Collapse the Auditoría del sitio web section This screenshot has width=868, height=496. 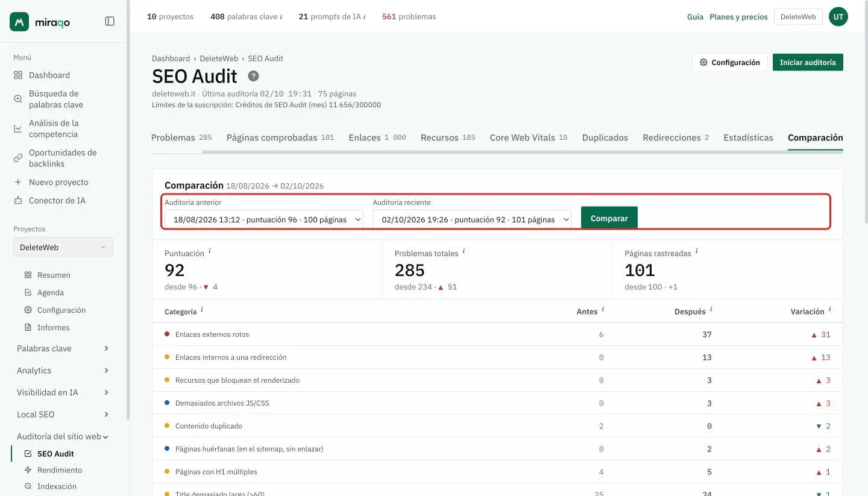(x=63, y=436)
